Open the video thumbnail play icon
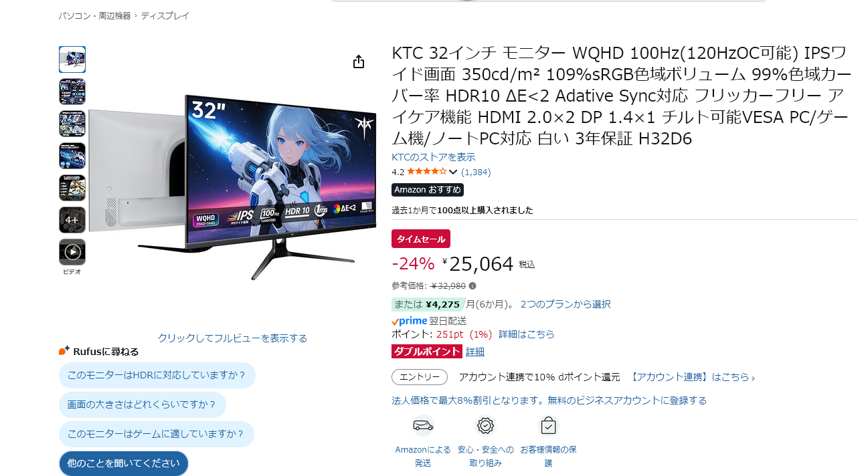Screen dimensions: 868x476 72,252
